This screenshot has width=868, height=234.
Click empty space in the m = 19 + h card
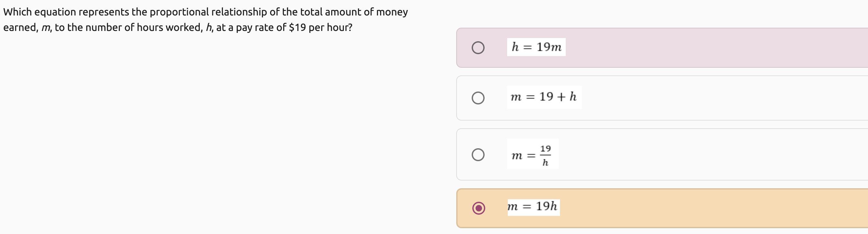point(708,98)
